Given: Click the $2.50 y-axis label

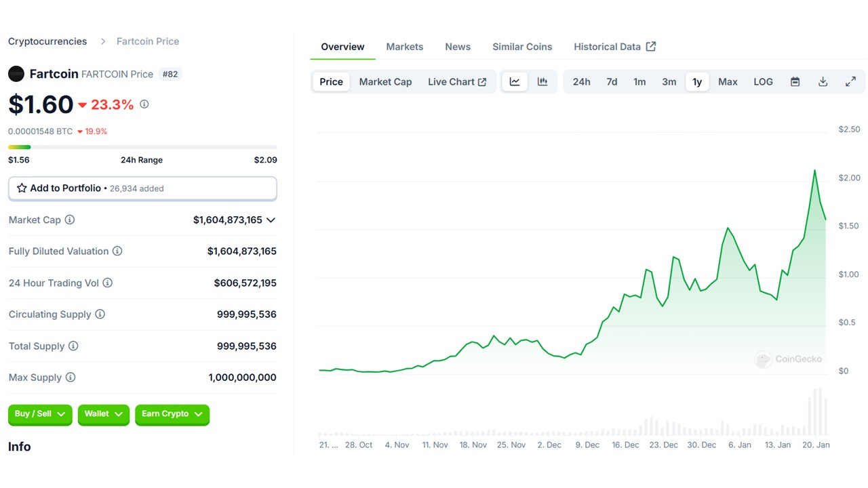Looking at the screenshot, I should pyautogui.click(x=849, y=129).
